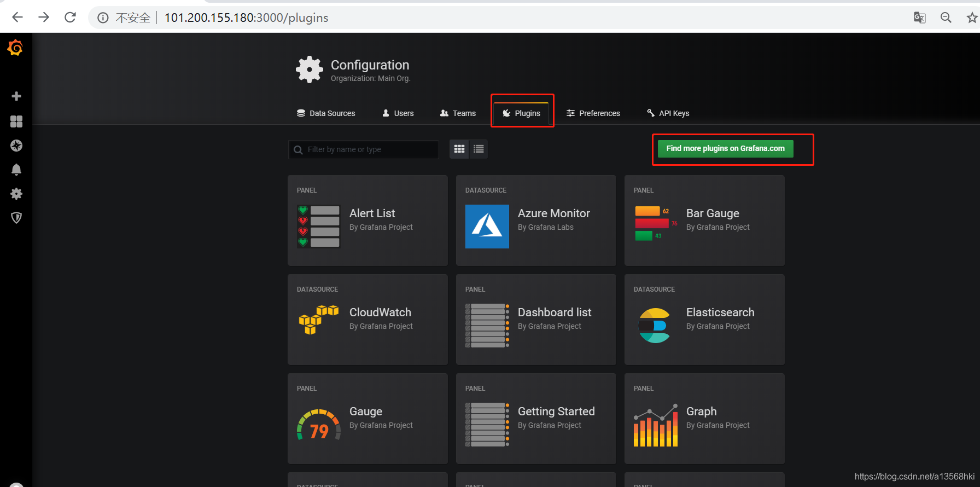
Task: Go back in the browser
Action: (17, 18)
